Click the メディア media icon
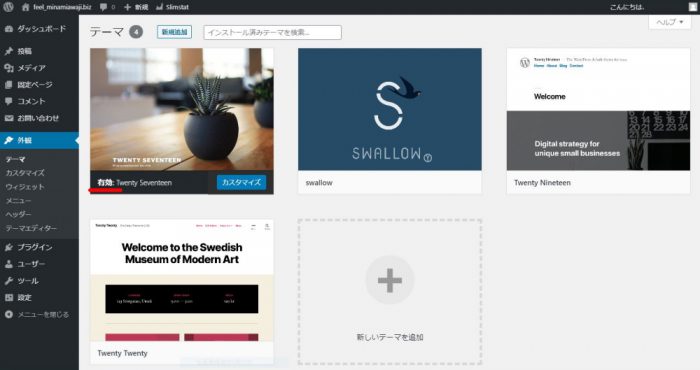The height and width of the screenshot is (370, 700). click(8, 68)
